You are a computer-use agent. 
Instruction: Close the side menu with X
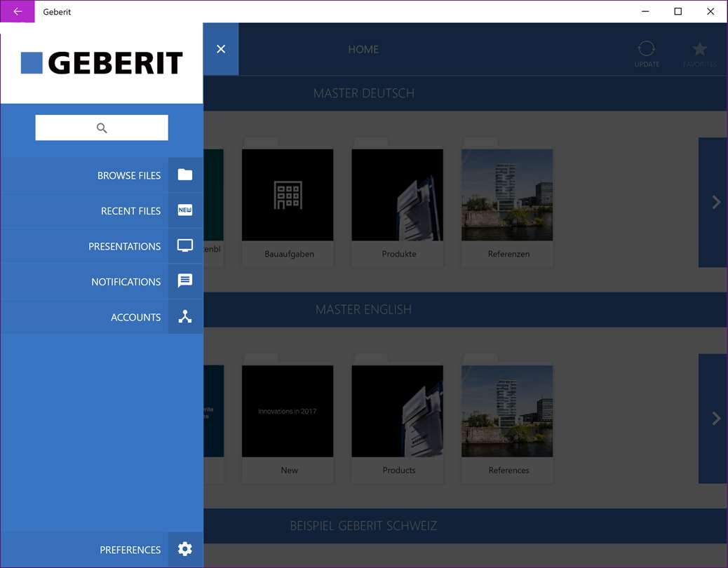(x=221, y=49)
